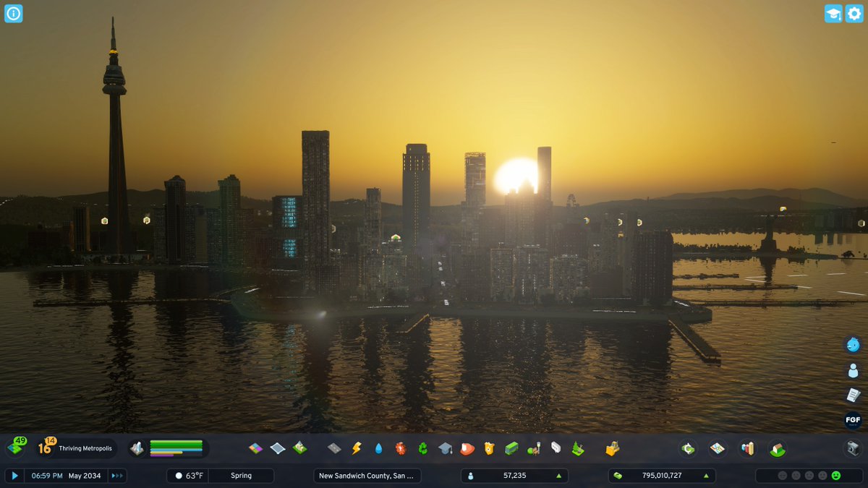This screenshot has width=868, height=488.
Task: Open the Info Views panel
Action: click(x=14, y=14)
